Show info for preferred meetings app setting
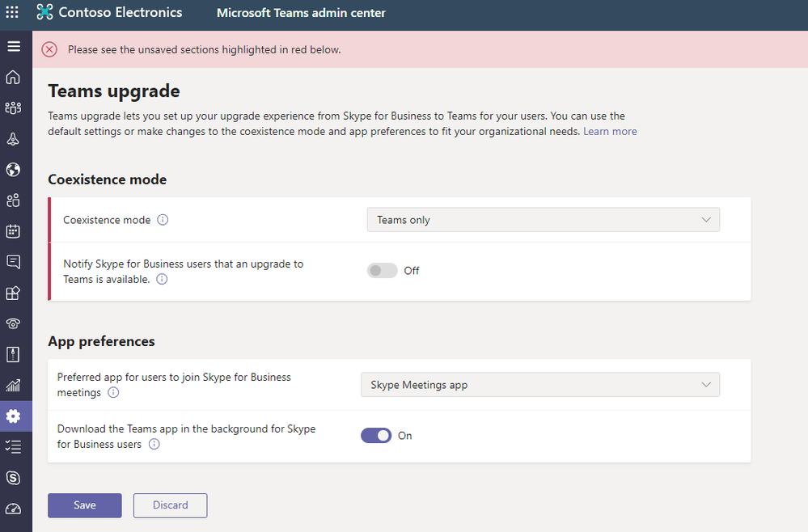808x532 pixels. coord(113,392)
